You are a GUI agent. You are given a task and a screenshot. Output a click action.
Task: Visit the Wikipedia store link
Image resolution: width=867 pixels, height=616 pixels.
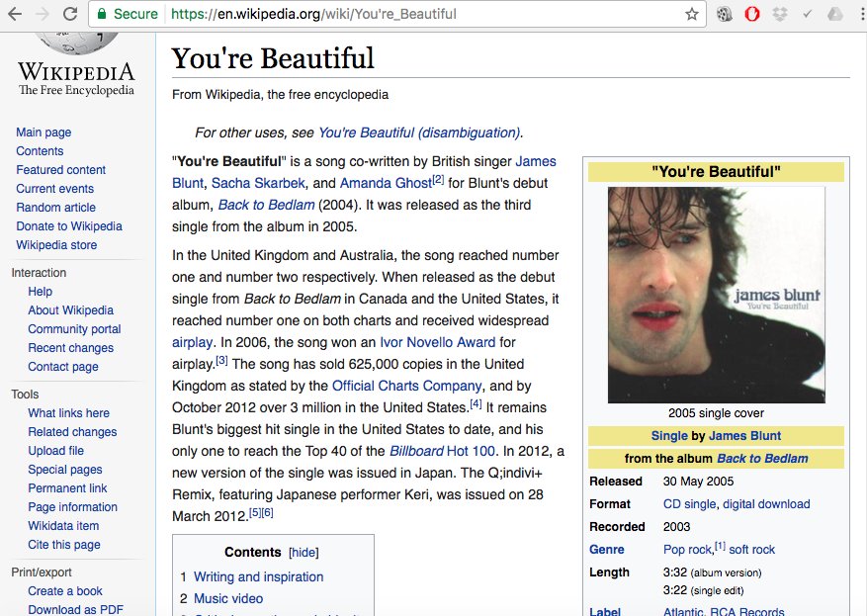point(56,245)
